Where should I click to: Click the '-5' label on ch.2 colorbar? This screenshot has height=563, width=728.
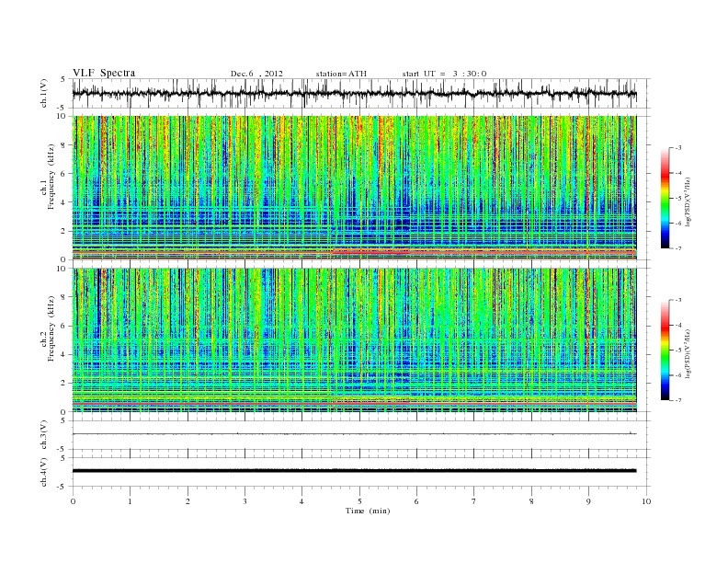coord(678,350)
